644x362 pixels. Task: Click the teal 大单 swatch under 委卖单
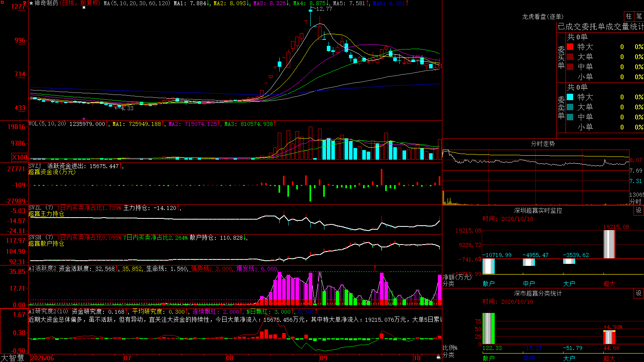[570, 107]
